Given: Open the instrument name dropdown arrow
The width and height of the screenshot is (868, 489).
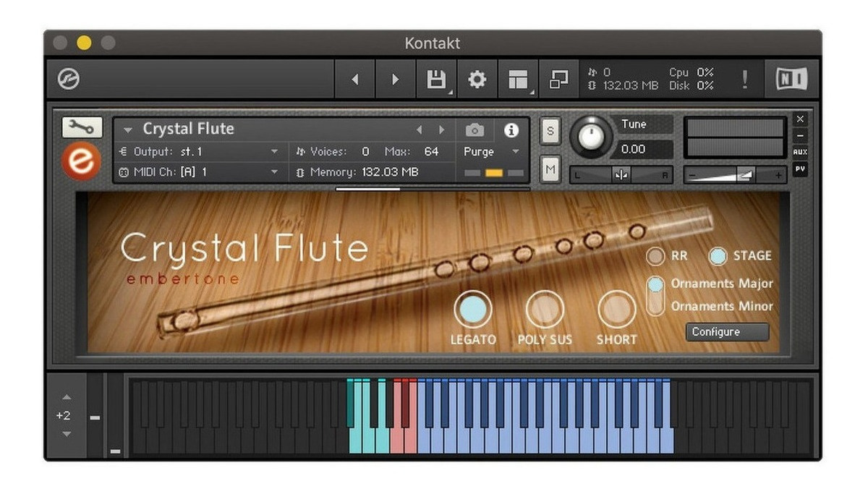Looking at the screenshot, I should pos(128,130).
